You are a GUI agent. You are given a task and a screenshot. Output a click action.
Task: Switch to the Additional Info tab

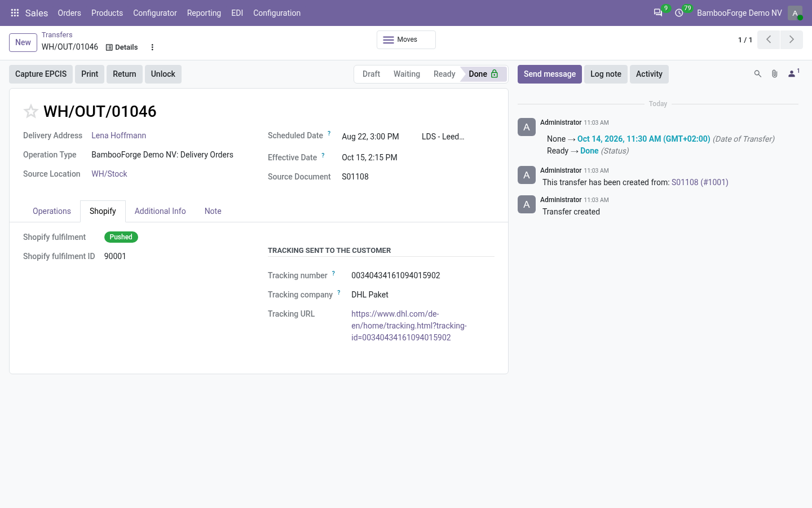click(160, 211)
